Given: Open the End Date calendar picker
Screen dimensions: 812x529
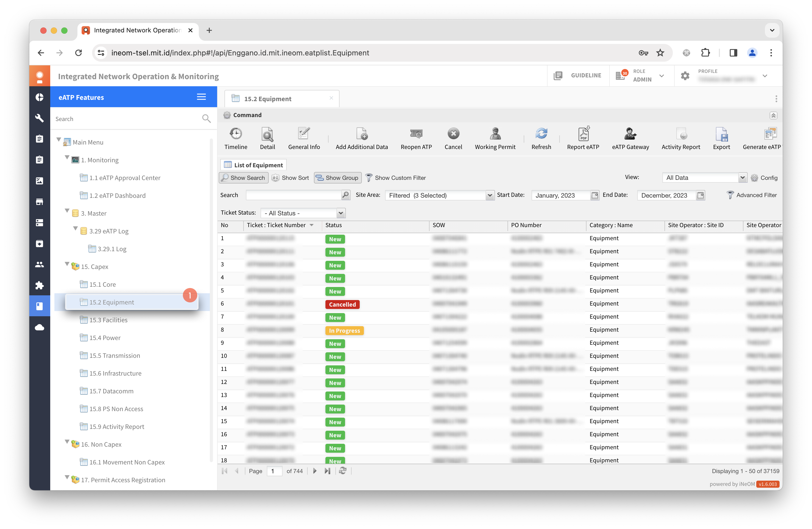Looking at the screenshot, I should 701,195.
